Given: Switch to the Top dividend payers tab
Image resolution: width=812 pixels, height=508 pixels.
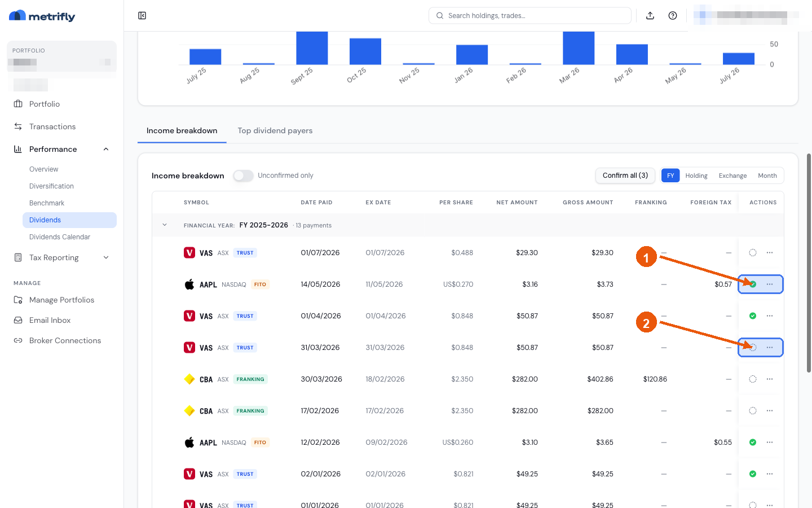Looking at the screenshot, I should pyautogui.click(x=275, y=130).
